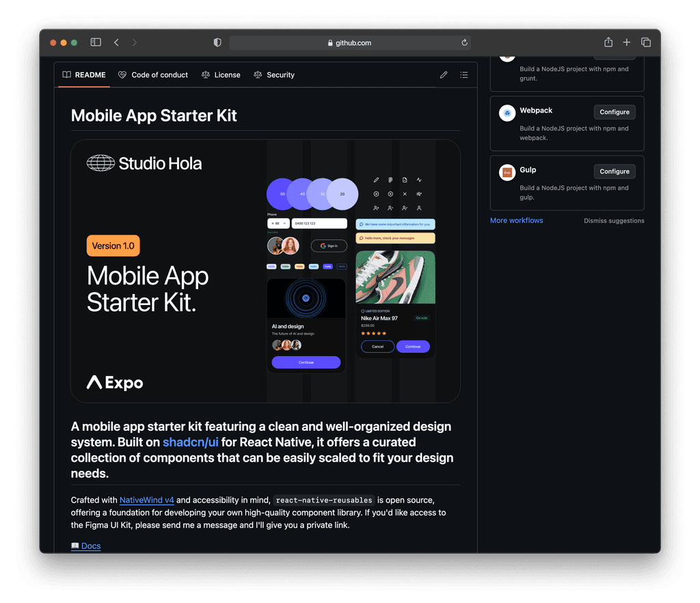Select the README tab
The image size is (700, 603).
pos(84,75)
